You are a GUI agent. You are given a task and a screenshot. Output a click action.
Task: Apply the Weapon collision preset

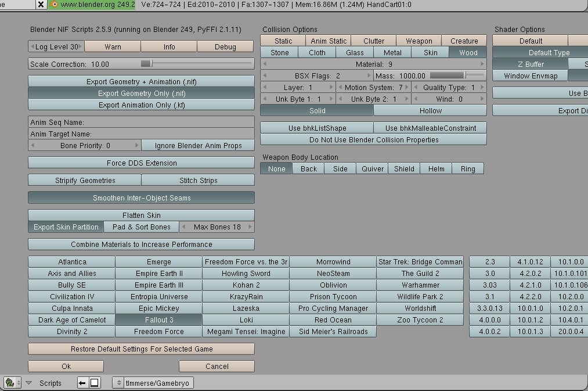(419, 41)
